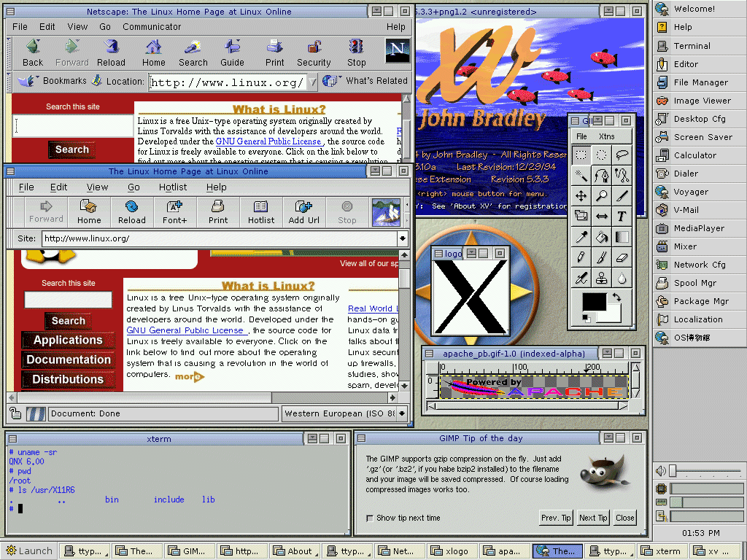The image size is (747, 560).
Task: Open the xterm window menu button
Action: (13, 439)
